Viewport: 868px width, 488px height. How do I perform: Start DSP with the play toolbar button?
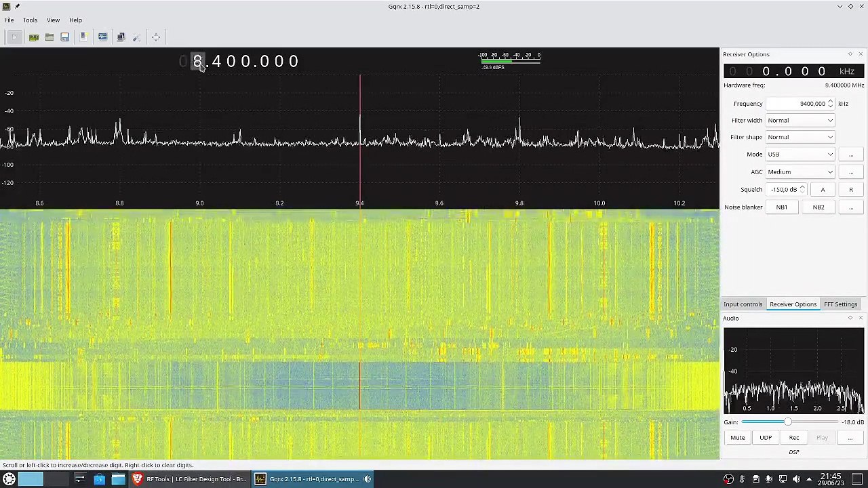pyautogui.click(x=15, y=37)
